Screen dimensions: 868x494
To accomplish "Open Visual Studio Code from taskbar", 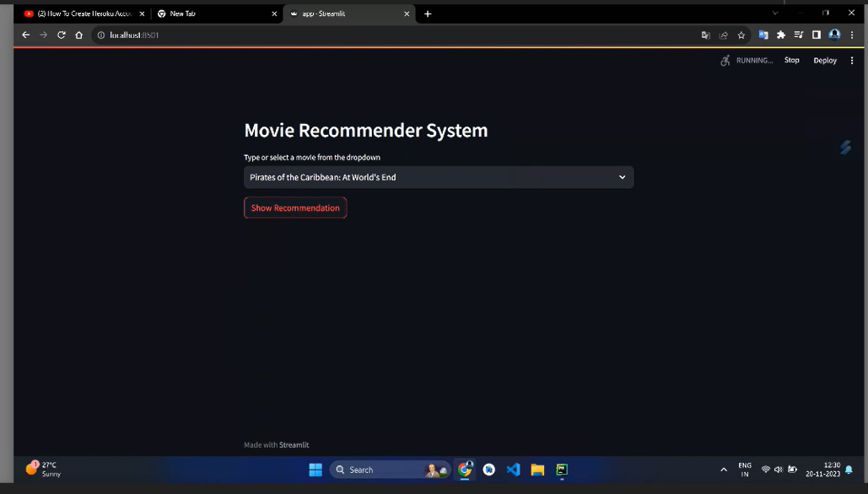I will pos(513,470).
